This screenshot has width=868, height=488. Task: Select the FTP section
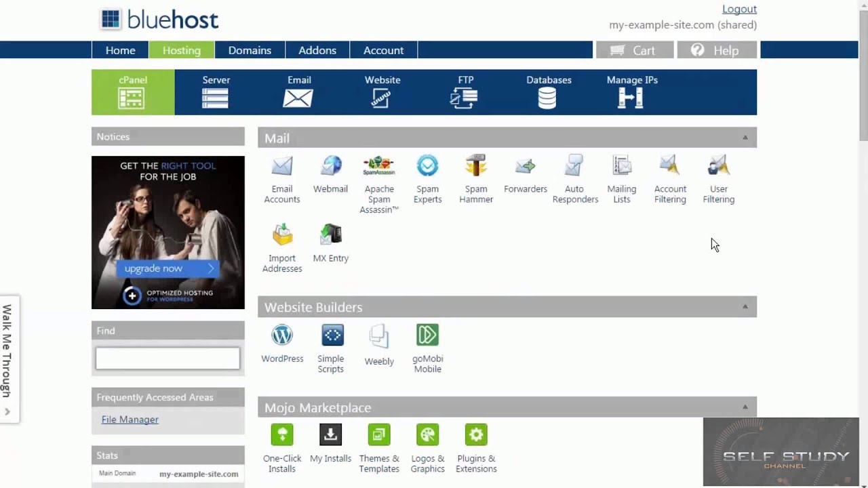pyautogui.click(x=465, y=92)
